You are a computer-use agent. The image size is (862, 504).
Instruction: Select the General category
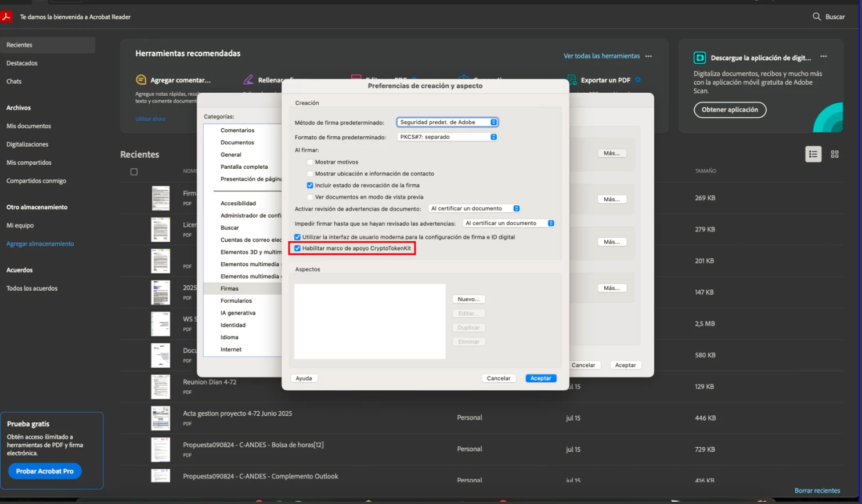(231, 155)
